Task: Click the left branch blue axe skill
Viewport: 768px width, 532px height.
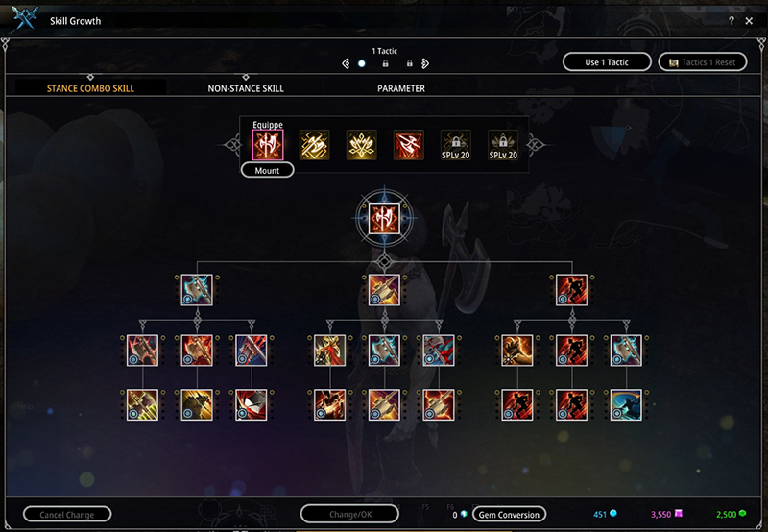Action: click(197, 290)
